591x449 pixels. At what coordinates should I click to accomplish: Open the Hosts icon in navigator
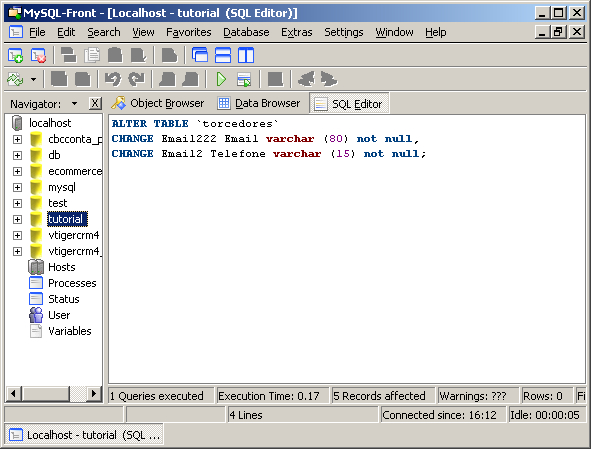tap(36, 267)
